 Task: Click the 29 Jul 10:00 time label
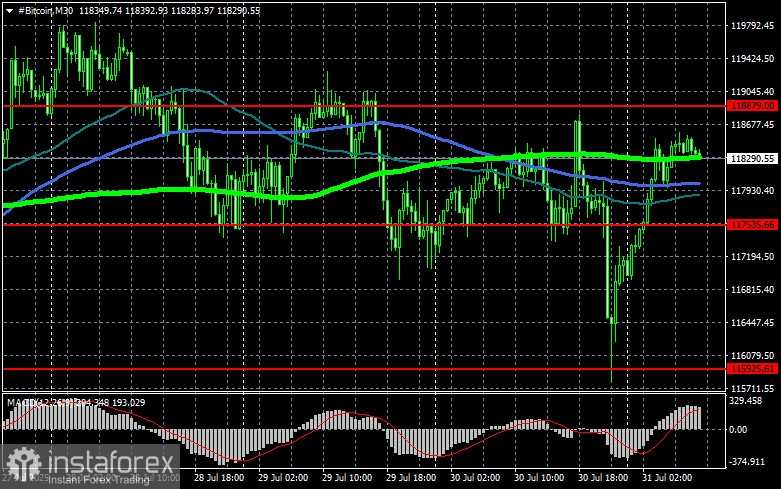click(x=347, y=478)
